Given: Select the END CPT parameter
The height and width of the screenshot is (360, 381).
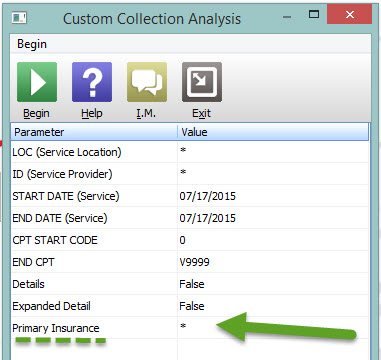Looking at the screenshot, I should (x=33, y=262).
